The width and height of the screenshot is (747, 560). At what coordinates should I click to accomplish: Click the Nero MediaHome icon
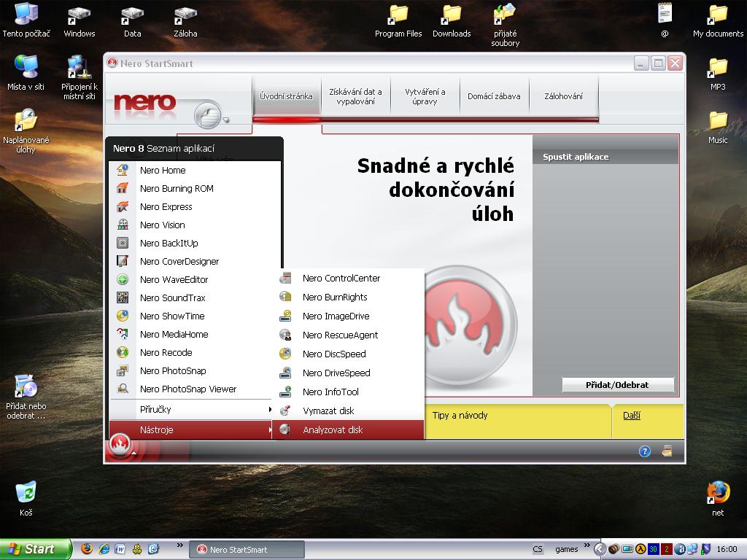[x=123, y=334]
